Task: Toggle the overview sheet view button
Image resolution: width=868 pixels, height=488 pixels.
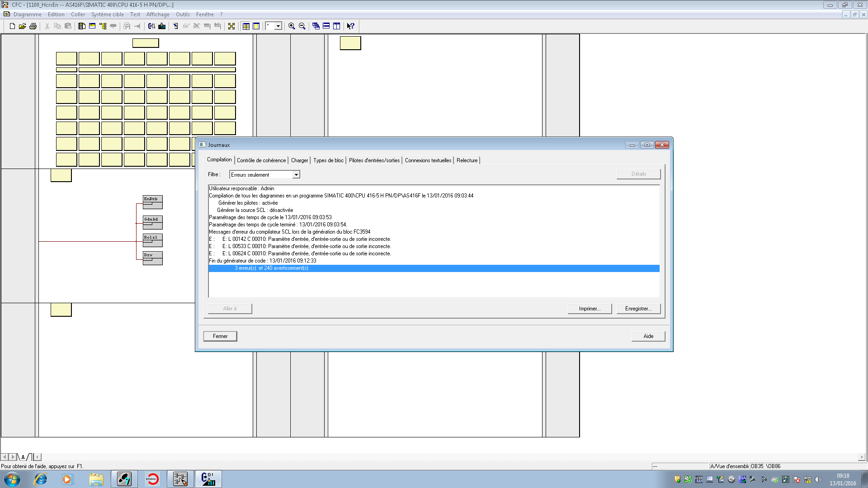Action: pos(246,26)
